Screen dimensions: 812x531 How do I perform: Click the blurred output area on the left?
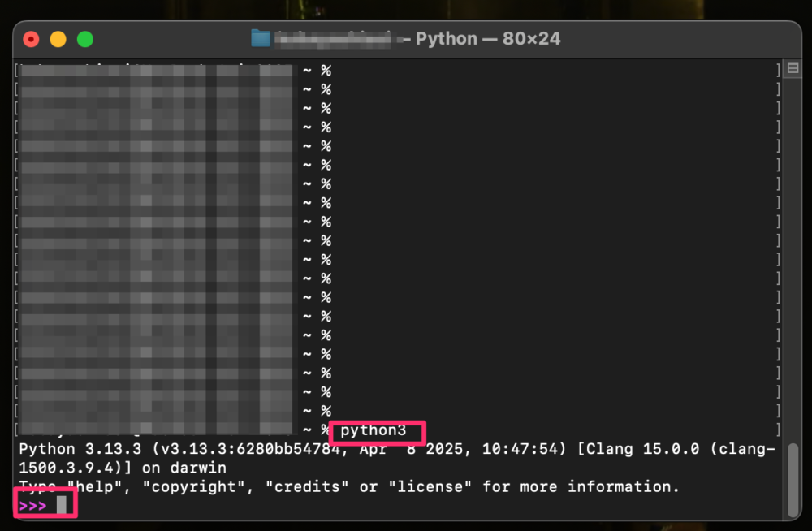(x=154, y=244)
